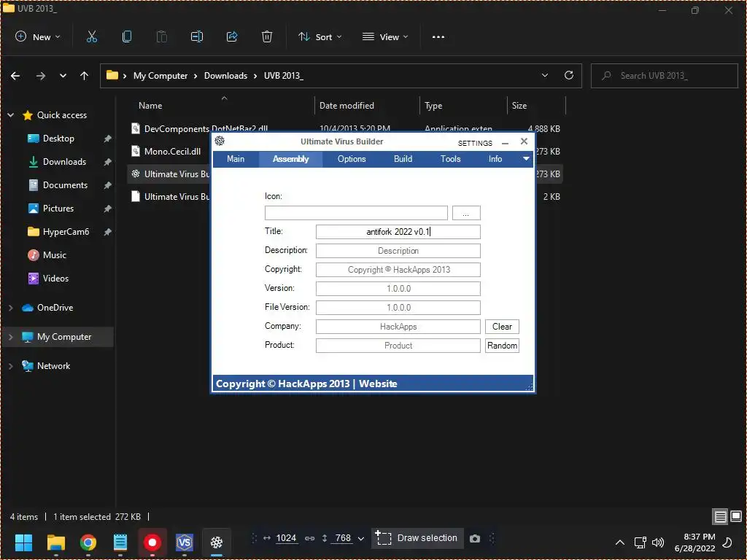Open the Website link in footer

pos(378,384)
